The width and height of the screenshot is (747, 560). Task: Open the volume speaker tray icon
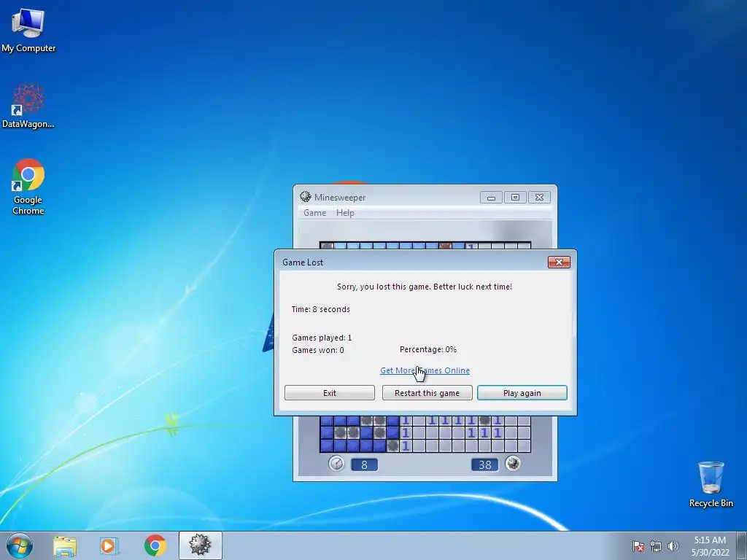[x=673, y=546]
